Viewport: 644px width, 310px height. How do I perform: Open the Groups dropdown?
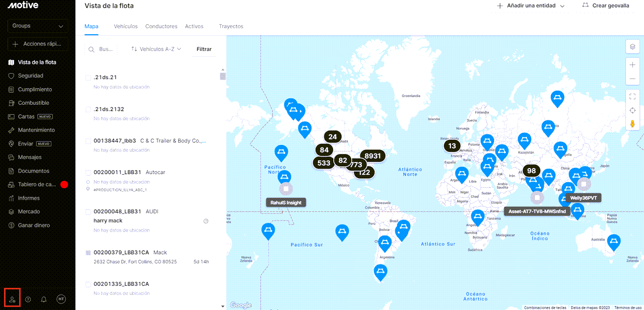click(x=38, y=26)
